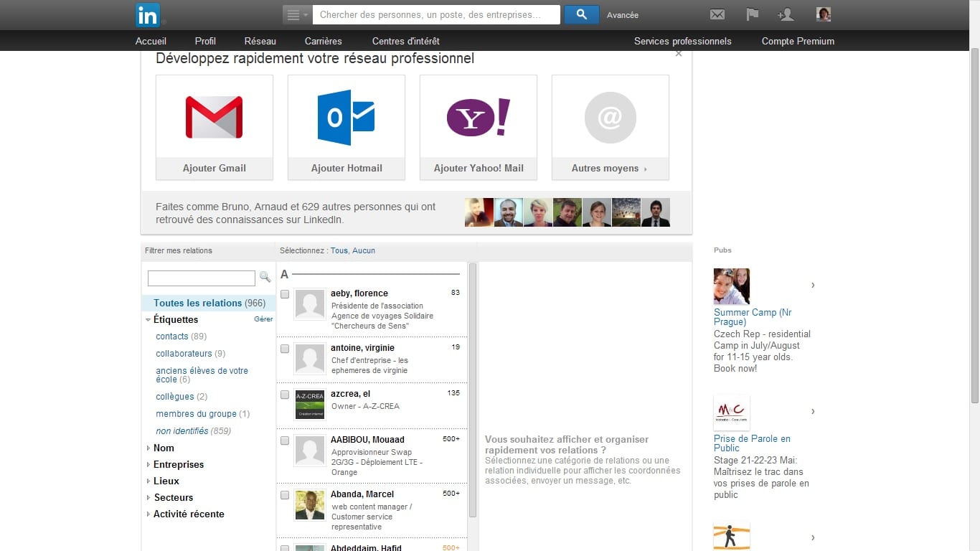Image resolution: width=980 pixels, height=551 pixels.
Task: Open Prise de Parole en Public link
Action: (752, 443)
